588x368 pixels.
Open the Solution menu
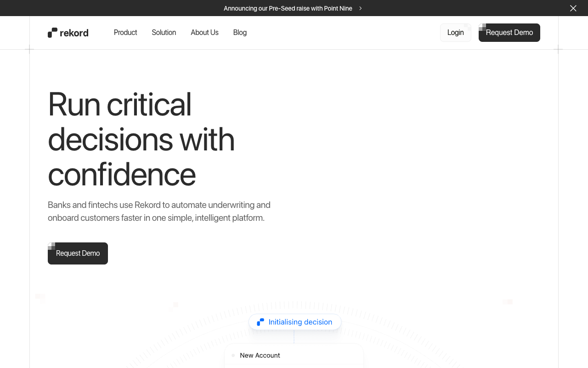(164, 33)
